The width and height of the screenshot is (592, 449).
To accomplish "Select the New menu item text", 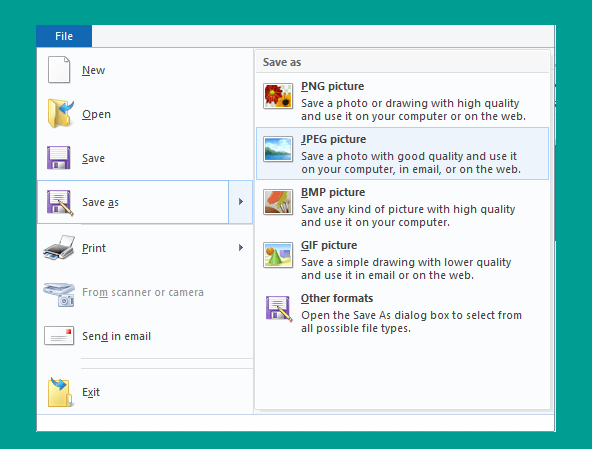I will (94, 70).
